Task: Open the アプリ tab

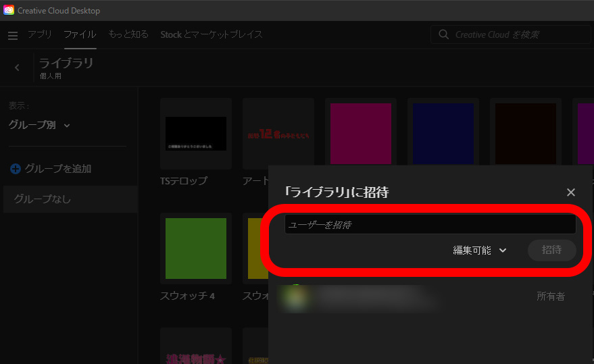Action: point(39,34)
